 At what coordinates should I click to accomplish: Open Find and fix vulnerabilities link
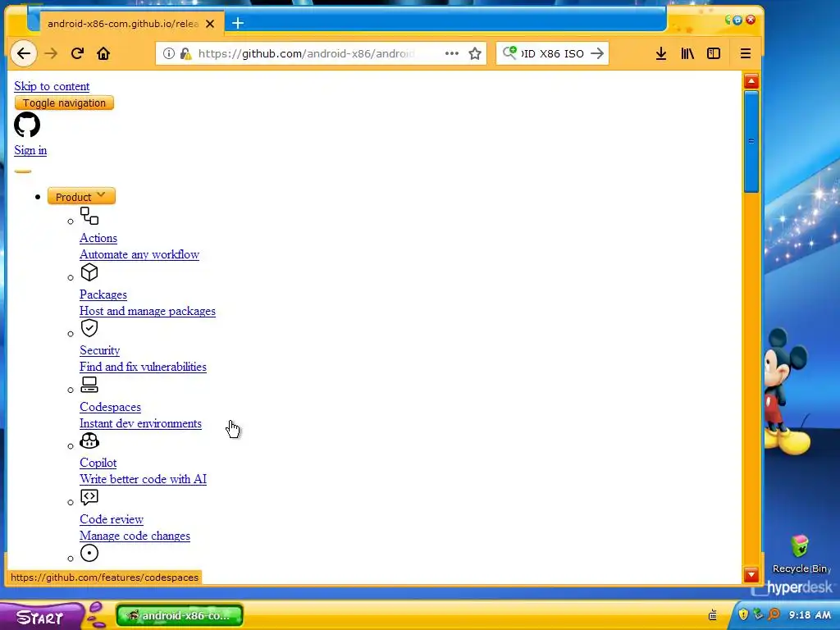point(143,367)
